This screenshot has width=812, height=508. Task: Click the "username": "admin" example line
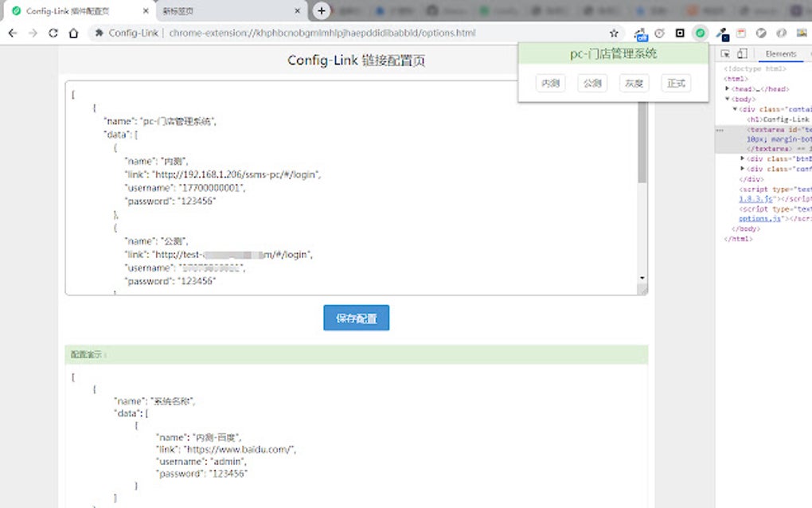coord(201,461)
